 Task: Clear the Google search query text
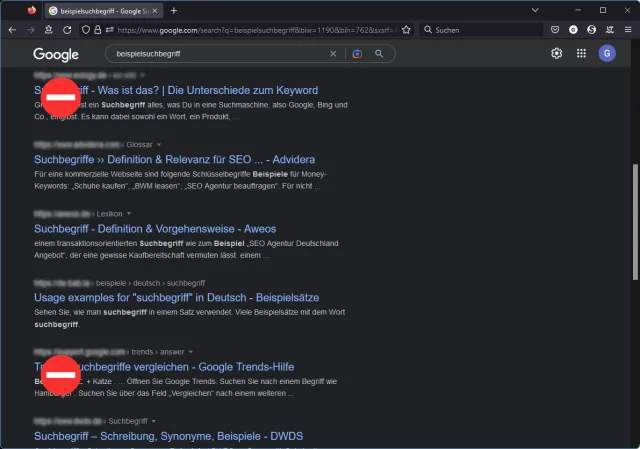pos(334,54)
